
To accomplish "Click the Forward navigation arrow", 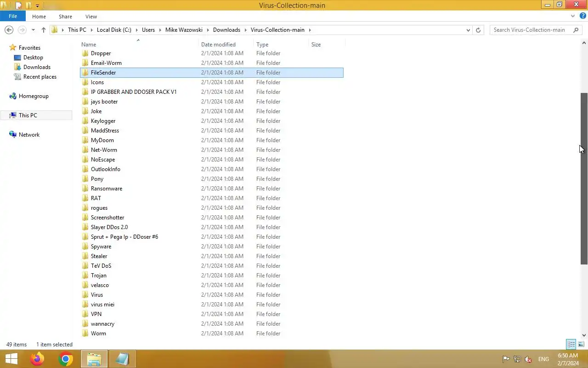I will 22,30.
